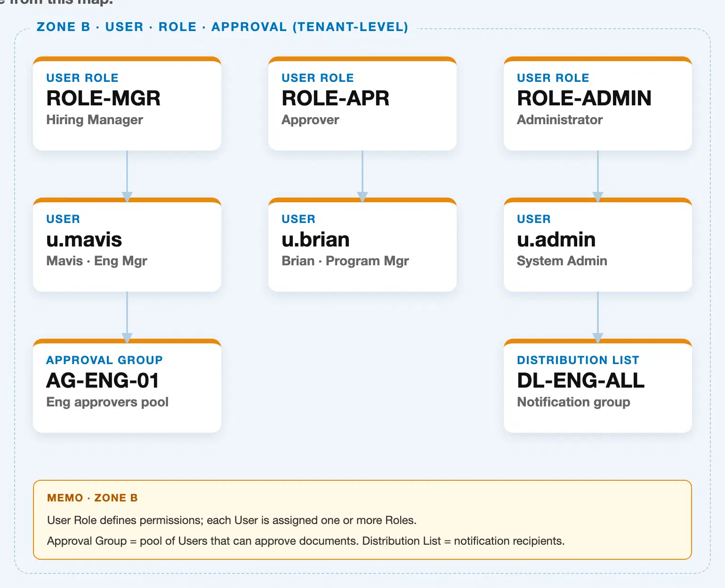Click the 'Administrator' subtitle text
725x588 pixels.
pos(560,120)
